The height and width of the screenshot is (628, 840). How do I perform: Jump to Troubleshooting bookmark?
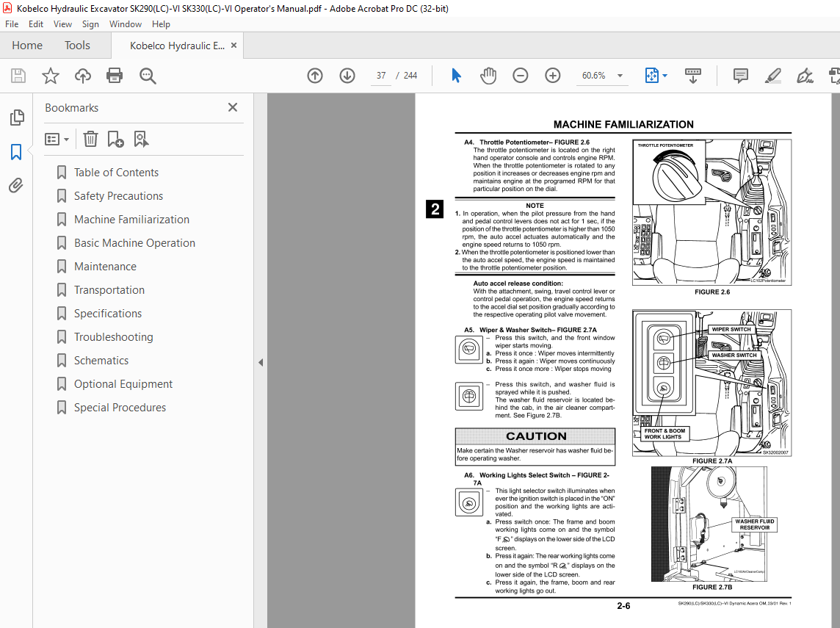(114, 338)
